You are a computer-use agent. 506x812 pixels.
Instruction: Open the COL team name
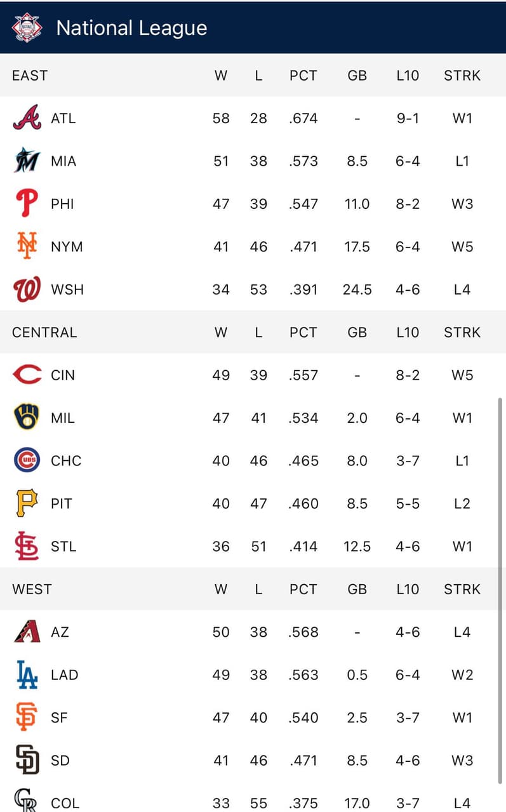[65, 803]
